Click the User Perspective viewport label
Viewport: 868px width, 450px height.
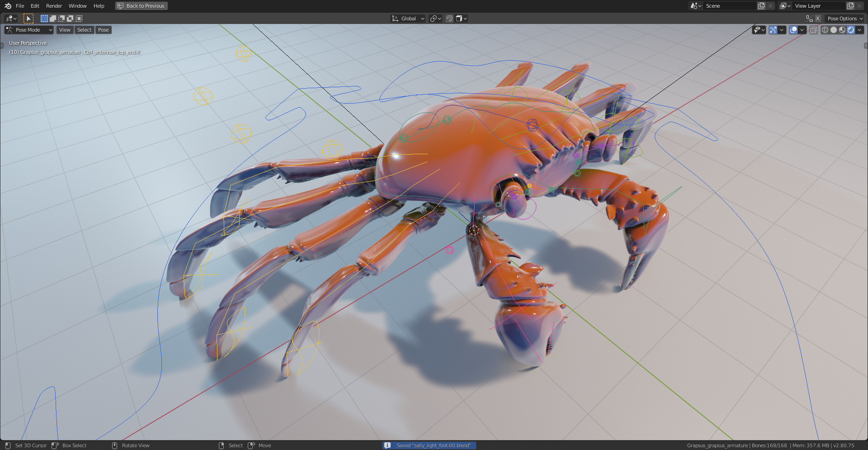(x=28, y=43)
